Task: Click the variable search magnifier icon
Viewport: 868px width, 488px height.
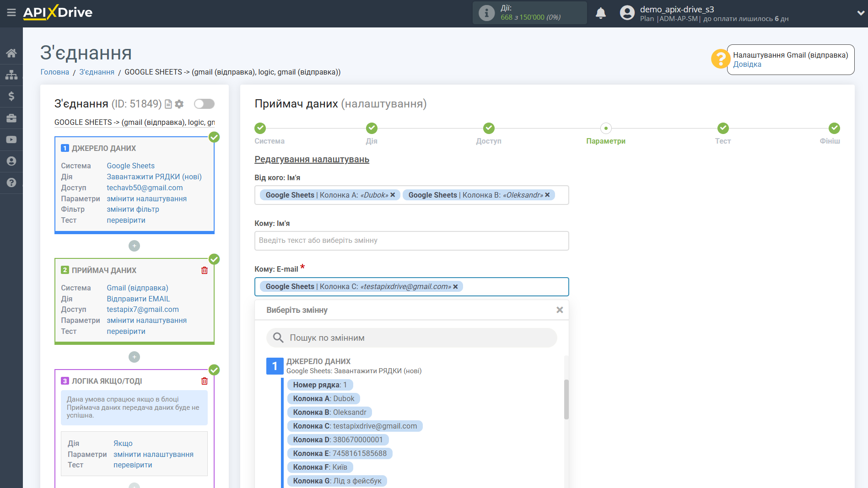Action: [278, 338]
